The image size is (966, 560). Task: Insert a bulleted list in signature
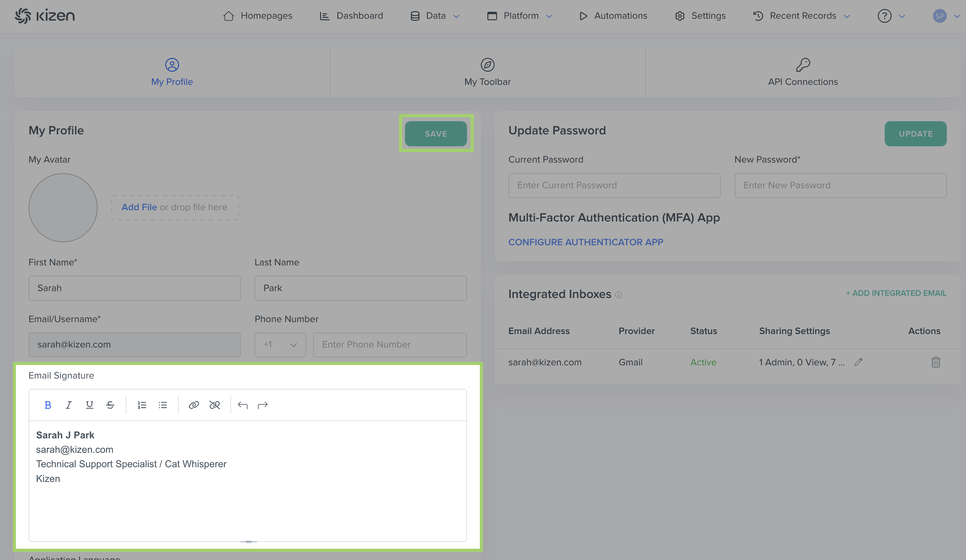coord(163,405)
